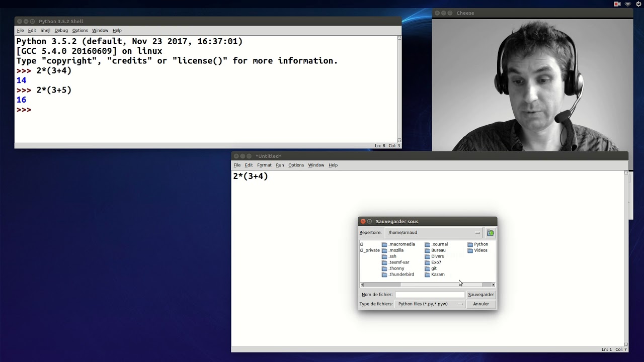Select the .ssh folder
The width and height of the screenshot is (644, 362).
pos(389,256)
